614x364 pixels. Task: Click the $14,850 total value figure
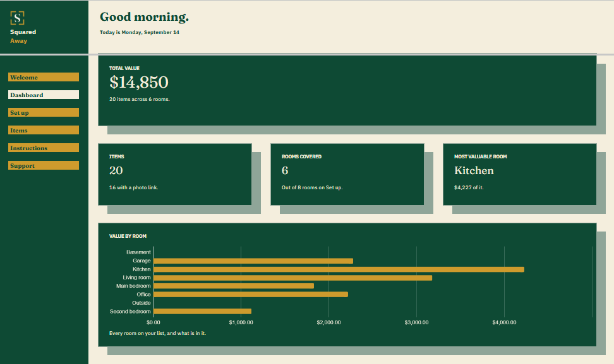[139, 83]
